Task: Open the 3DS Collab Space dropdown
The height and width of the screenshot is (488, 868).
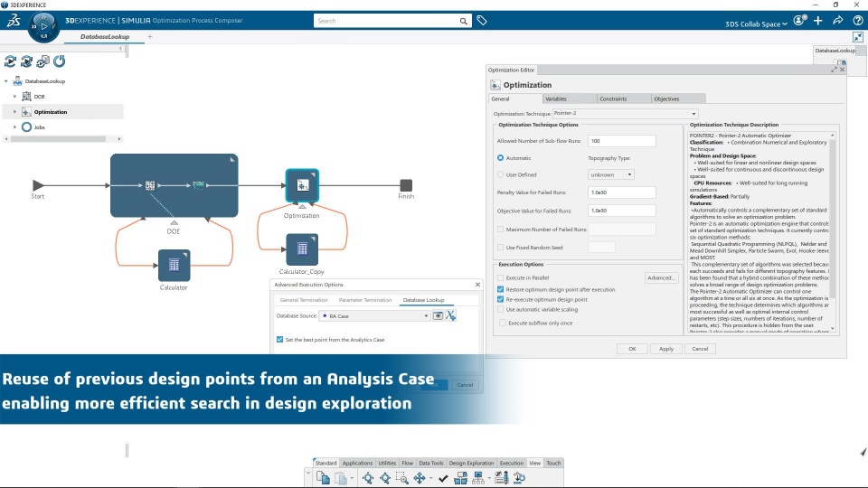Action: [x=756, y=23]
